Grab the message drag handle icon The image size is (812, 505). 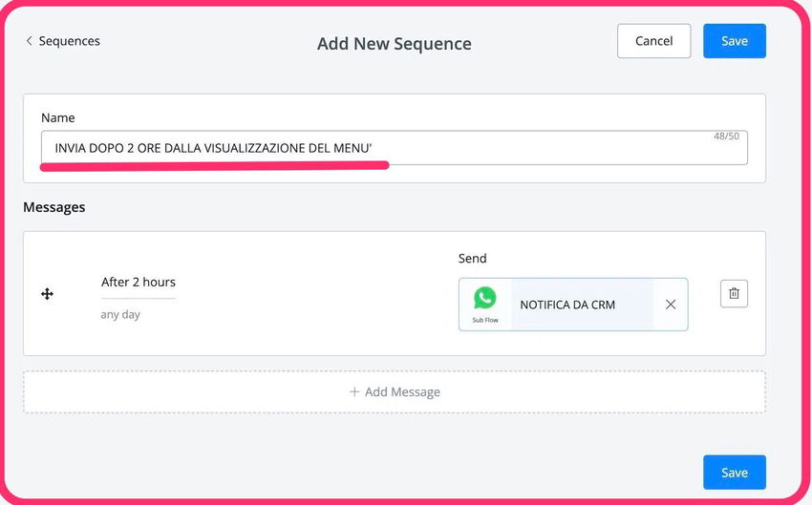click(47, 294)
